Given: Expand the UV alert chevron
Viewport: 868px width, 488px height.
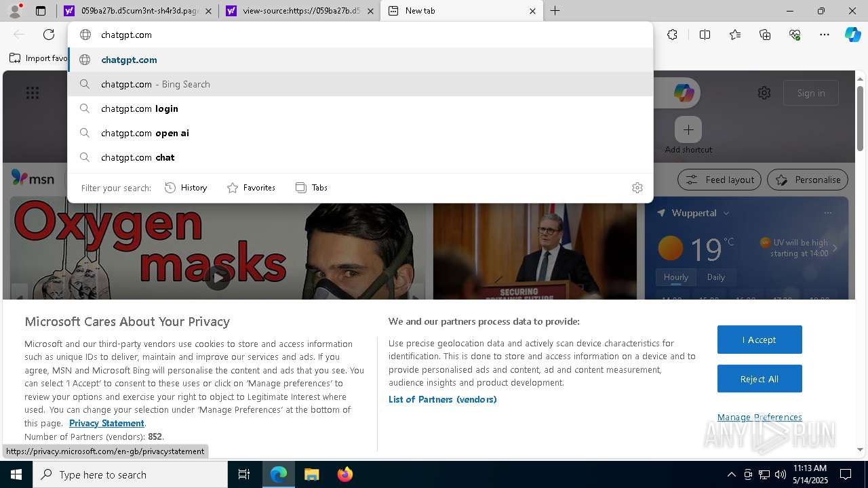Looking at the screenshot, I should (x=835, y=248).
